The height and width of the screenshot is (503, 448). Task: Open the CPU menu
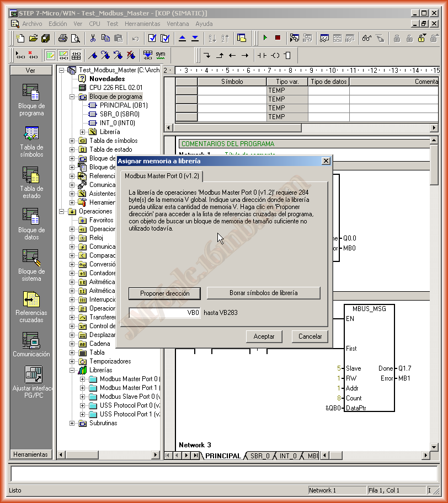(94, 24)
